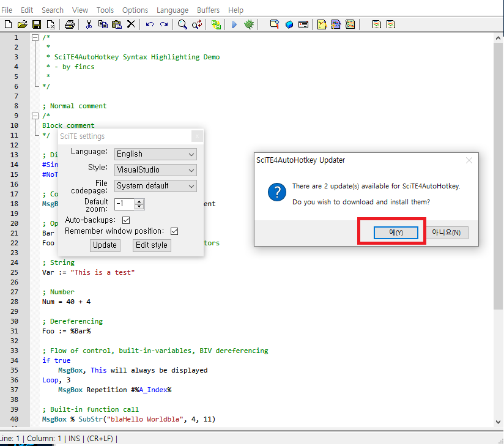The height and width of the screenshot is (446, 504).
Task: Decrease Default zoom with down arrow
Action: coord(139,207)
